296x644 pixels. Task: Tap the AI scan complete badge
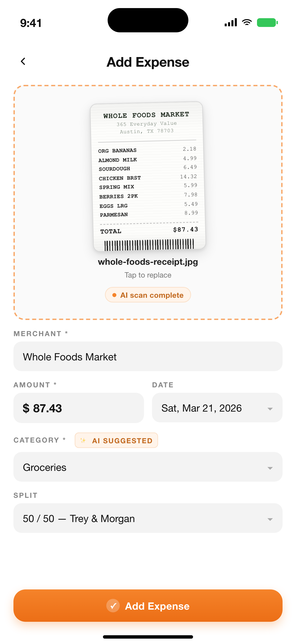tap(148, 295)
